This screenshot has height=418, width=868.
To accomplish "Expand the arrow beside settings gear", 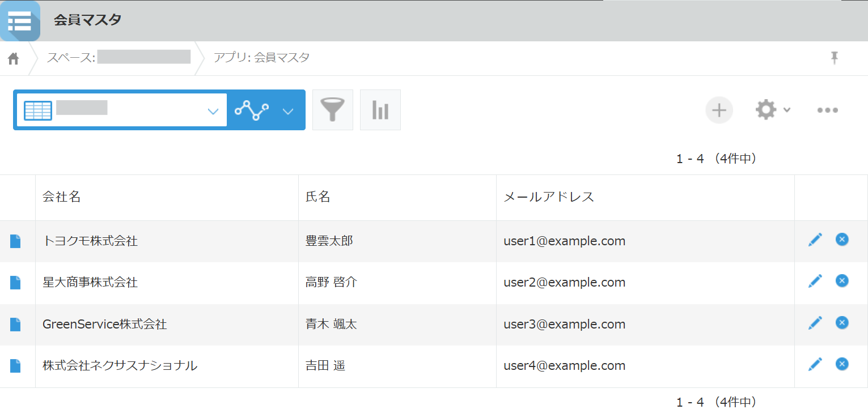I will tap(787, 110).
